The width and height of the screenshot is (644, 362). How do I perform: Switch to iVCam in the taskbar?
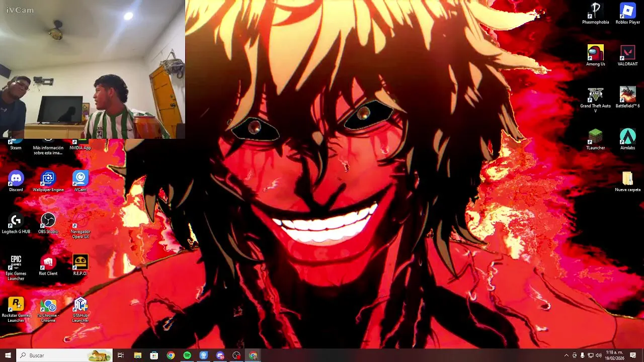click(x=204, y=355)
